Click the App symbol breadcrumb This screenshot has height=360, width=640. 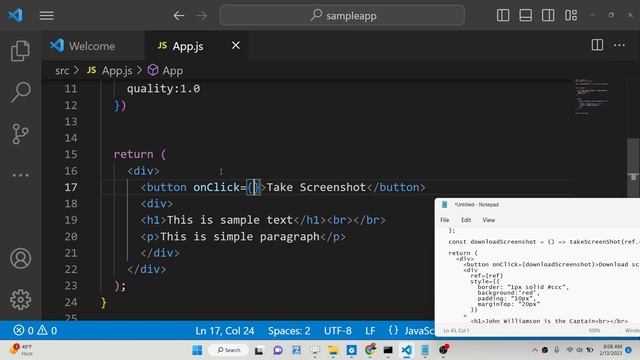coord(165,71)
